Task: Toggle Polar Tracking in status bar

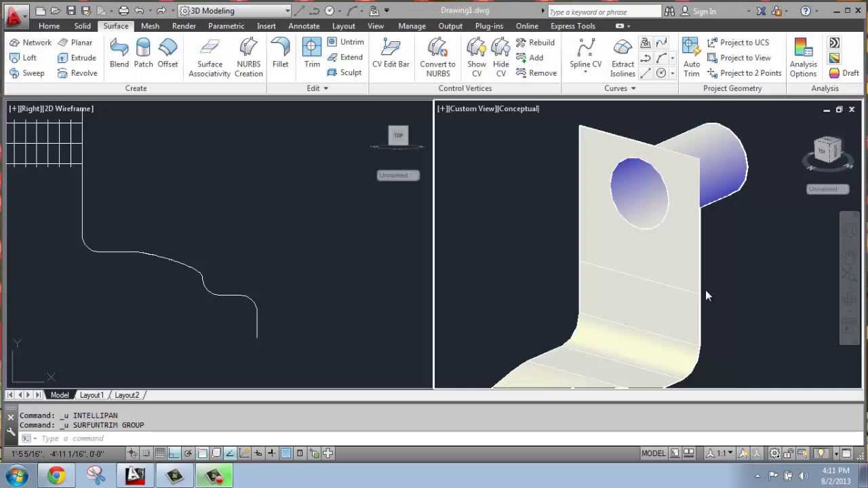Action: tap(188, 453)
